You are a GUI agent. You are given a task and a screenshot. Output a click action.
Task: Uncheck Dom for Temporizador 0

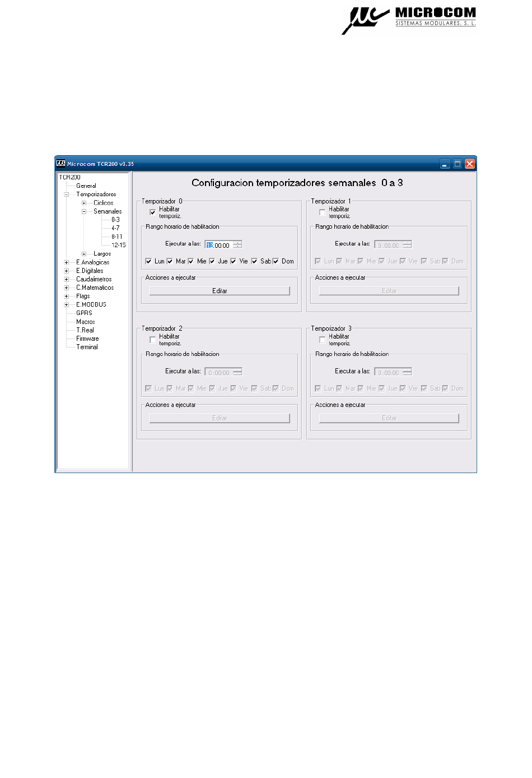tap(276, 261)
